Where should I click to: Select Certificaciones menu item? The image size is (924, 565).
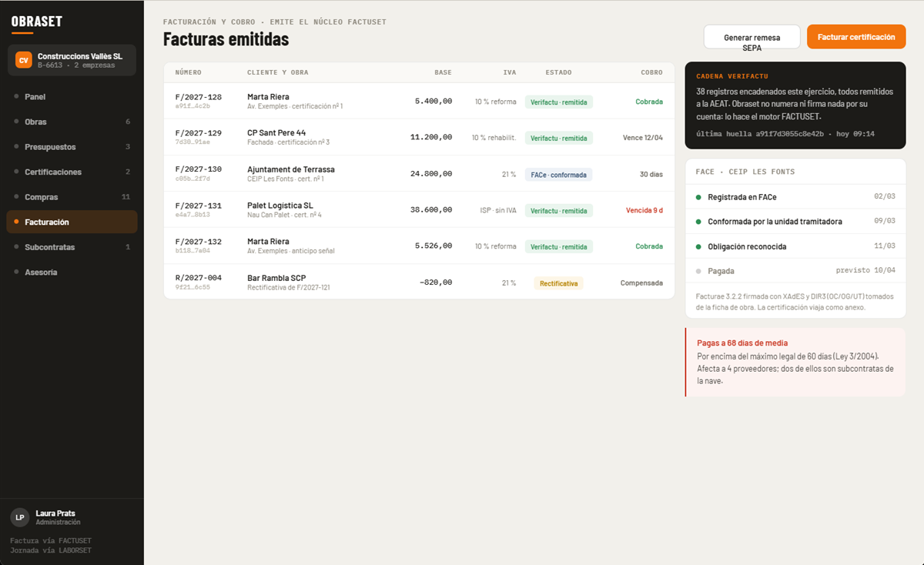coord(72,172)
